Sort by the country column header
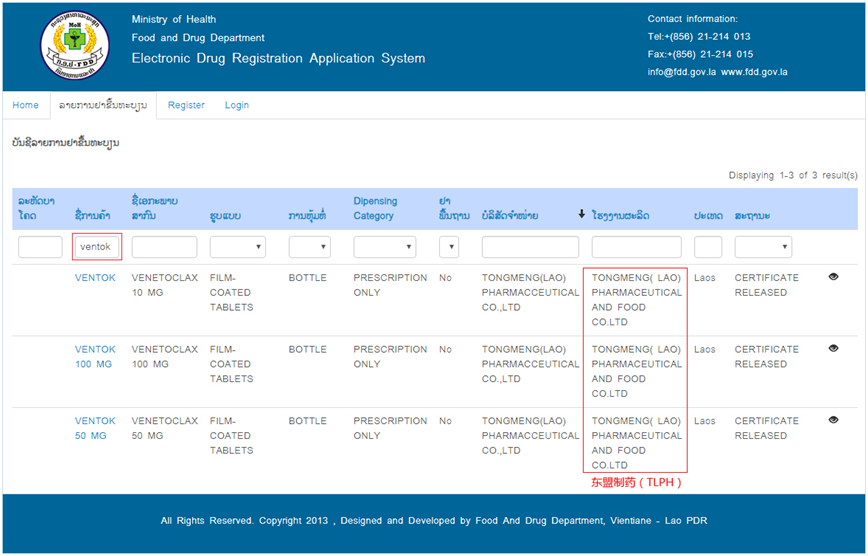Viewport: 868px width, 556px height. [x=708, y=215]
